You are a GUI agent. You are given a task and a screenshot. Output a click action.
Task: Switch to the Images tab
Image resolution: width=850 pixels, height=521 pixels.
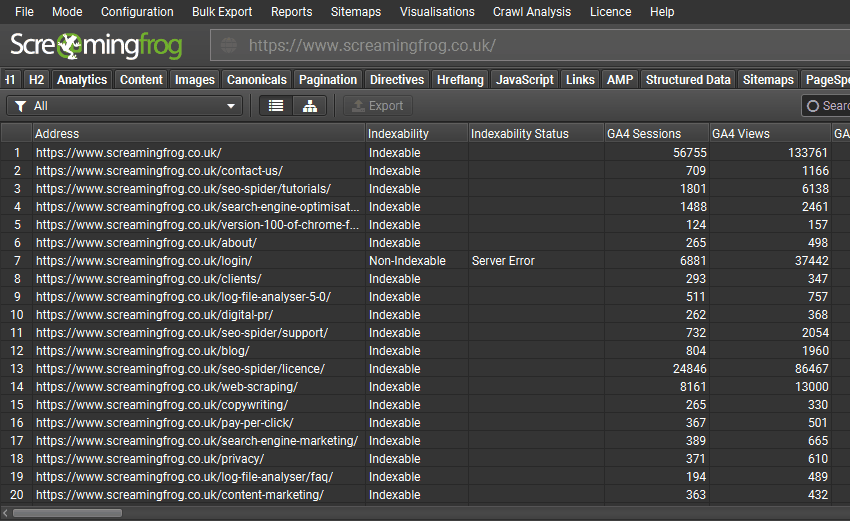coord(195,80)
